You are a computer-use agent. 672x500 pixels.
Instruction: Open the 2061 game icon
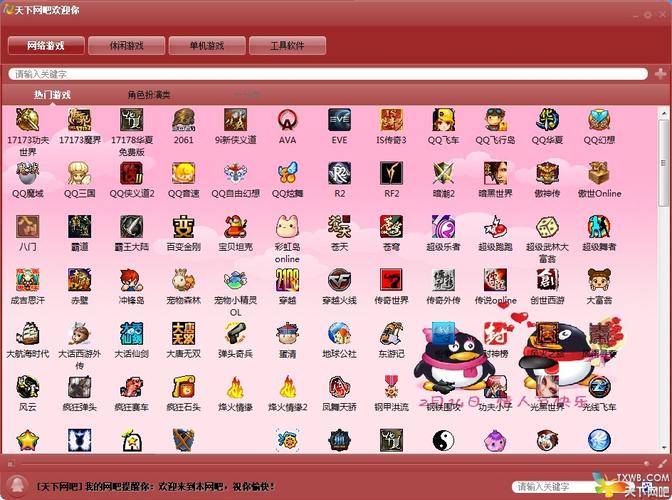click(x=183, y=120)
